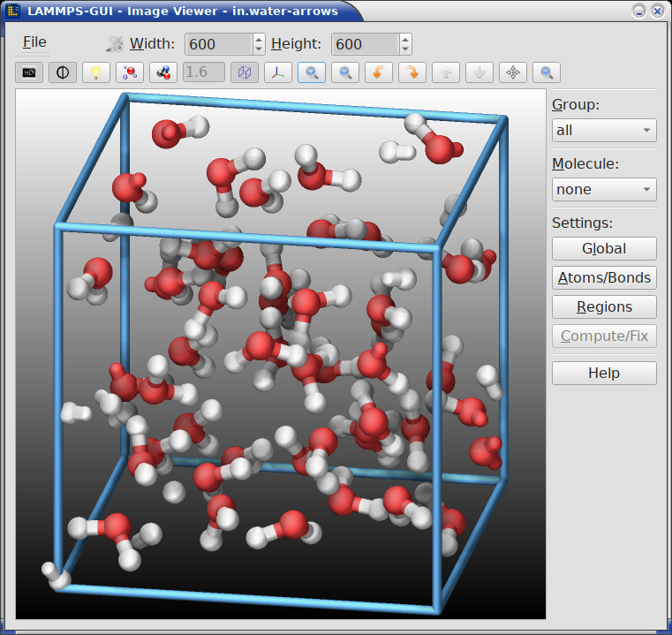Click the zoom out magnifier icon

point(345,72)
